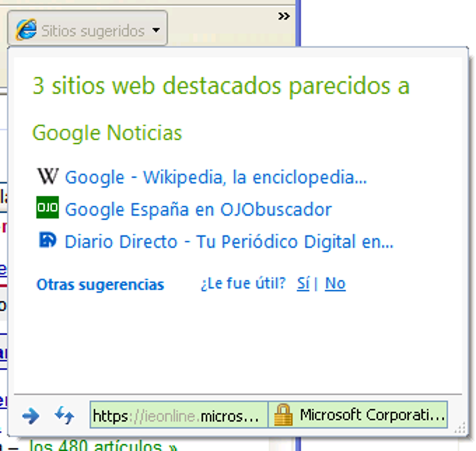Answer No to ¿Le fue útil?

(335, 284)
